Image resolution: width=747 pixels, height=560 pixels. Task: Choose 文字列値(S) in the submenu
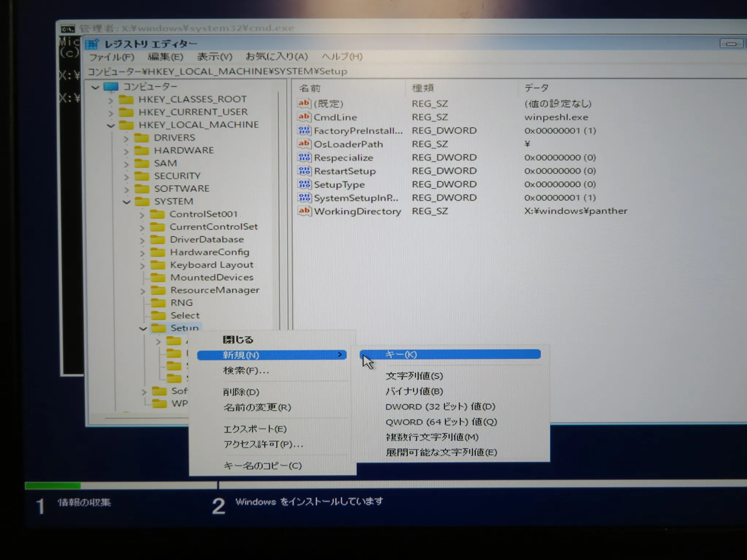click(414, 376)
